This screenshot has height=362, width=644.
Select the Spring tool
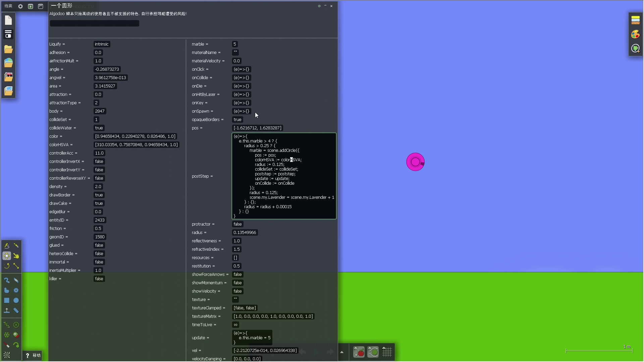6,325
